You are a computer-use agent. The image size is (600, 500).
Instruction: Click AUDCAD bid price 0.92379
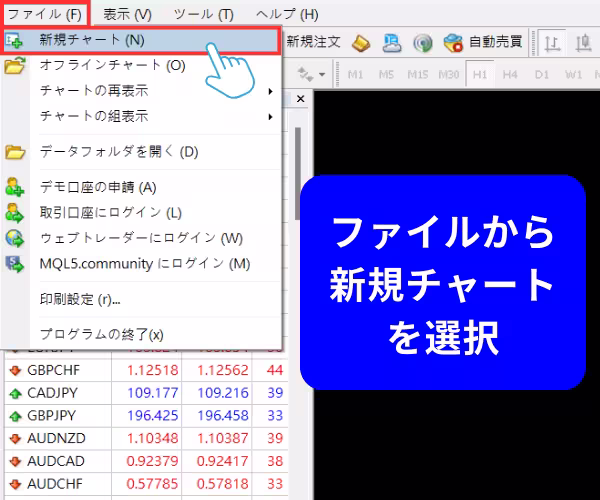(x=152, y=461)
